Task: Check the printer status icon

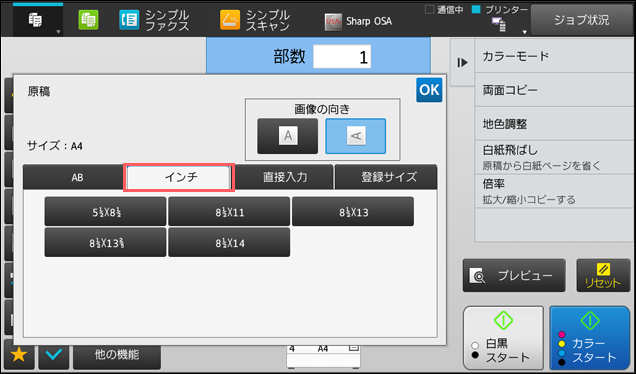Action: [499, 24]
